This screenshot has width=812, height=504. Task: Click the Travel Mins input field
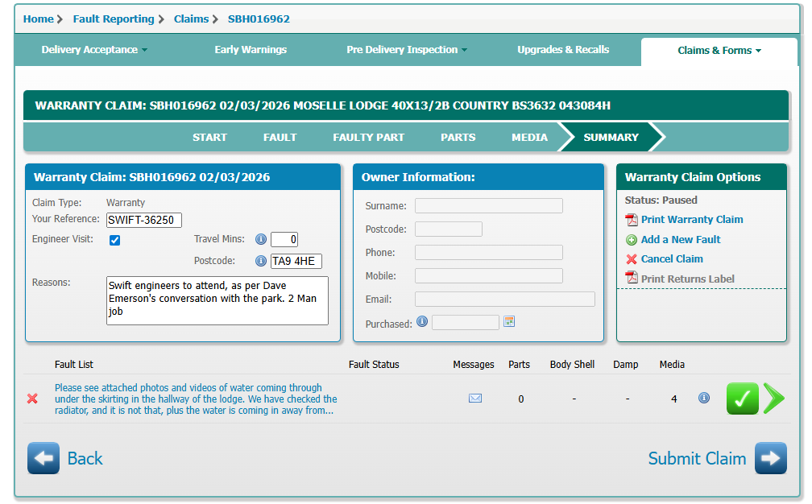coord(284,239)
